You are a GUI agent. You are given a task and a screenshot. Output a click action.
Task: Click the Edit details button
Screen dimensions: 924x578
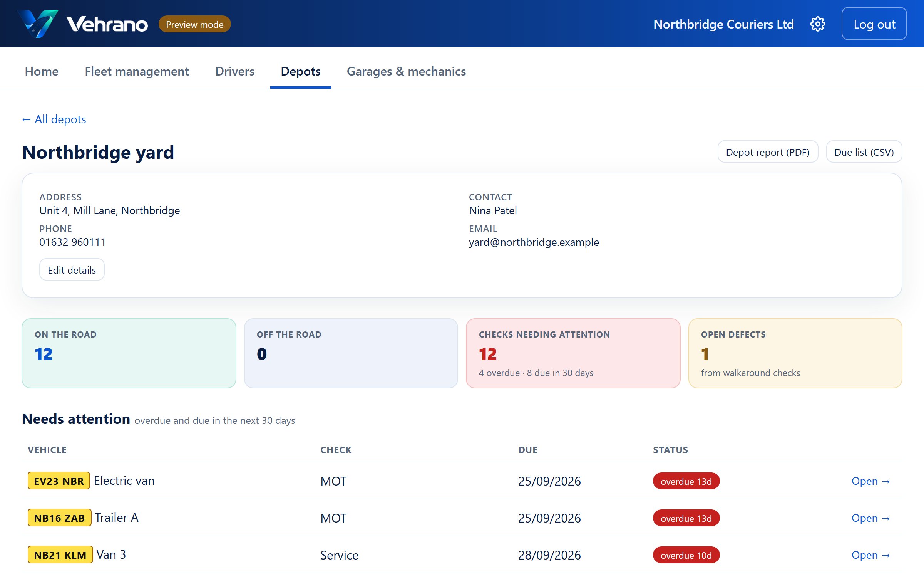coord(72,270)
